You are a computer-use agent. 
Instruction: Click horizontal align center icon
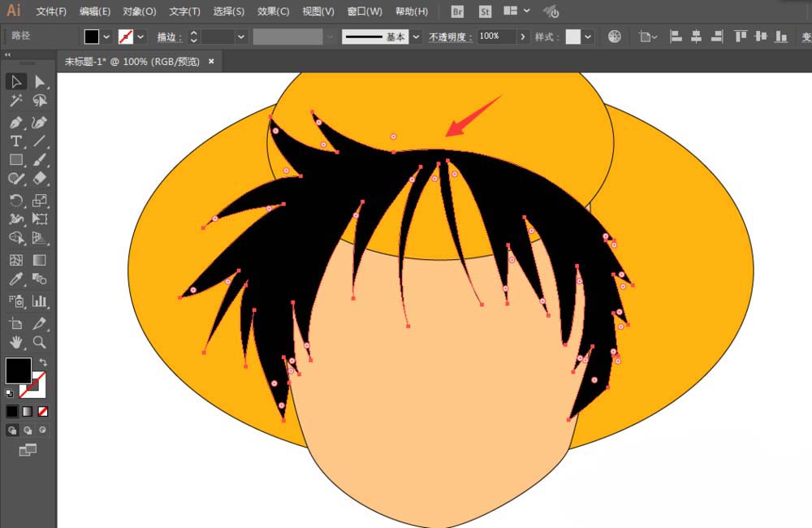click(696, 37)
